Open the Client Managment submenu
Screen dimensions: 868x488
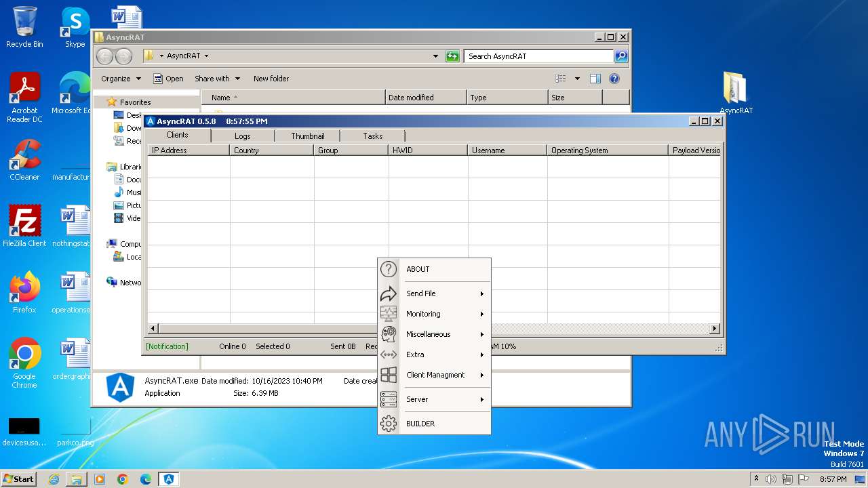pos(434,375)
